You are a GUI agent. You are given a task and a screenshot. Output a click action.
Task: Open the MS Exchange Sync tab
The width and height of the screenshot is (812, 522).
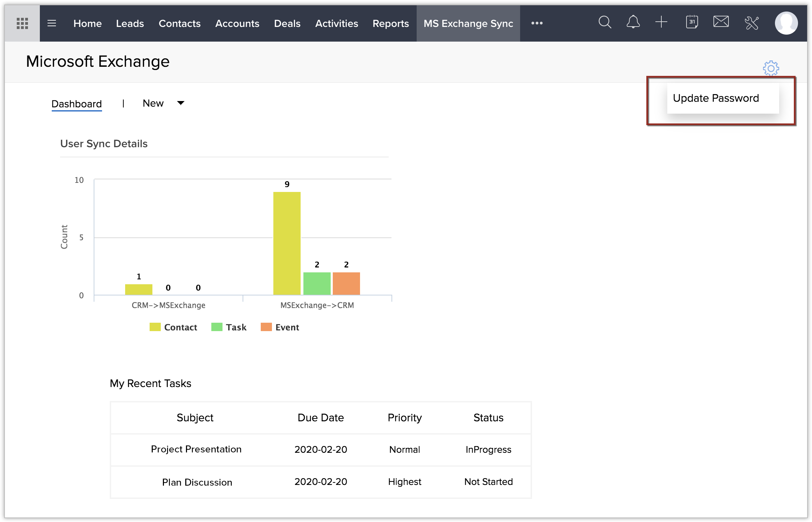click(x=468, y=23)
